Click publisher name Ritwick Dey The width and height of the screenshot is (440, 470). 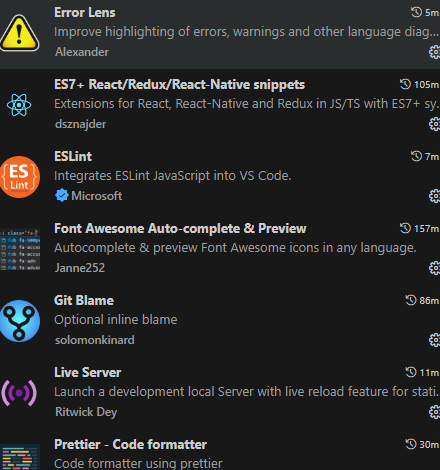pos(86,412)
